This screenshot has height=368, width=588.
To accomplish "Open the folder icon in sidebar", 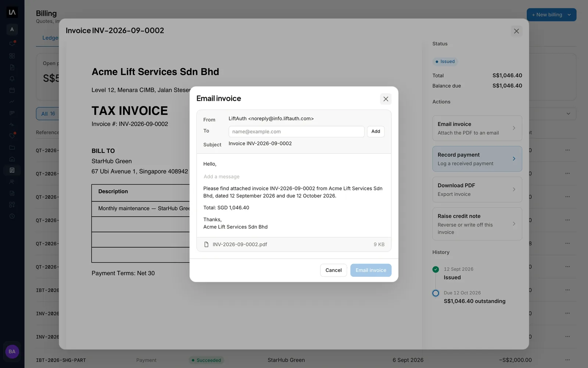I will (x=12, y=148).
